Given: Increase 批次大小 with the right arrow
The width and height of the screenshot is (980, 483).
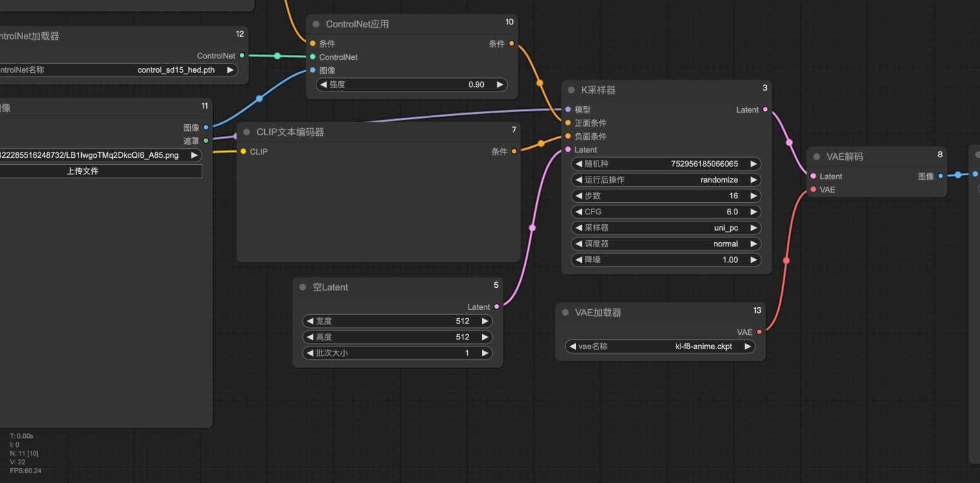Looking at the screenshot, I should click(485, 353).
